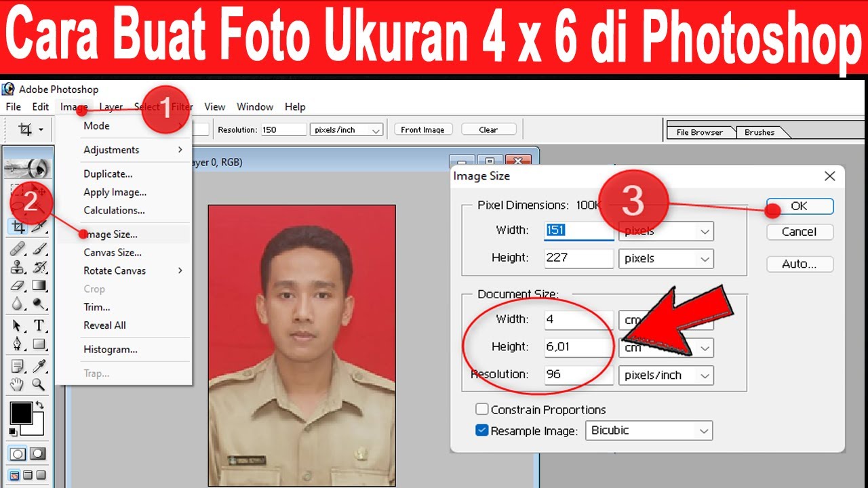The image size is (868, 488).
Task: Choose the Type tool
Action: pos(39,326)
